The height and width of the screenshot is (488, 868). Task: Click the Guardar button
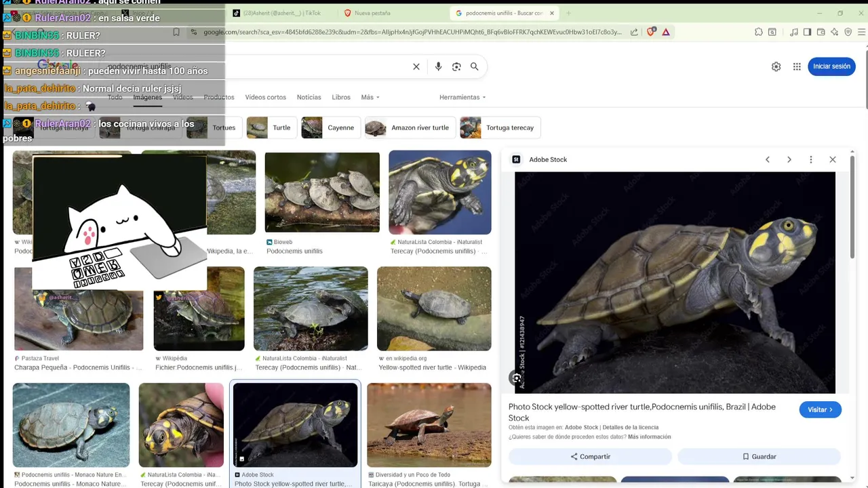(759, 456)
